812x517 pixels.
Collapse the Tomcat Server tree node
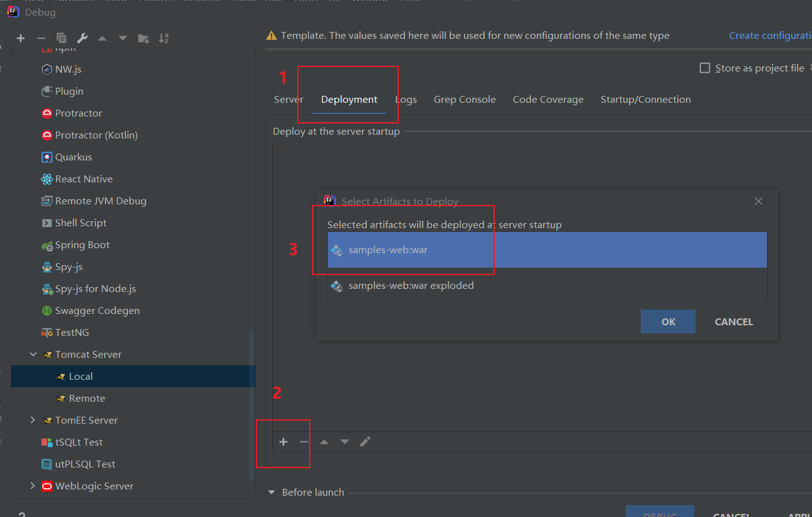click(33, 355)
